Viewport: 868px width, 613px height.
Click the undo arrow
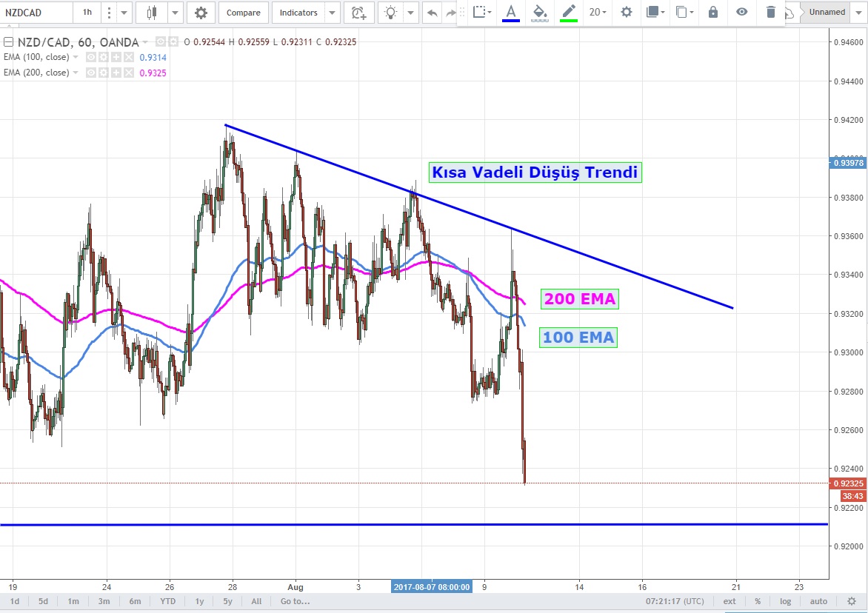click(432, 13)
